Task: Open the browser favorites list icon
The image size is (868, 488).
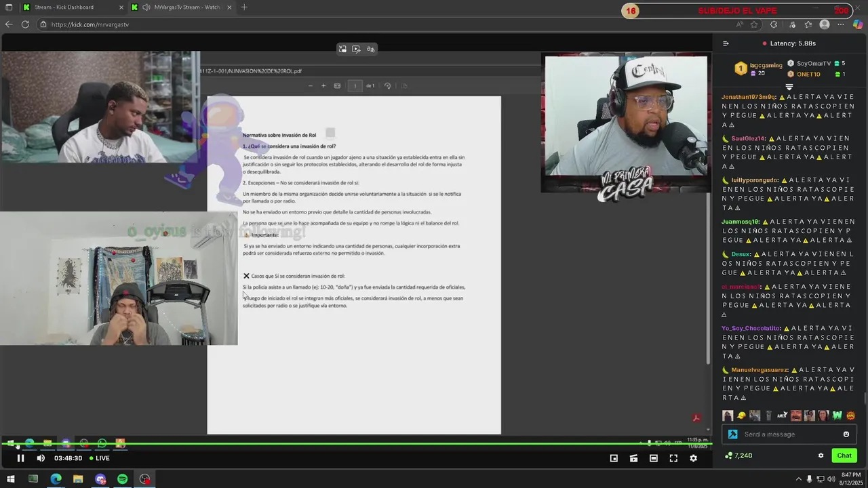Action: point(808,24)
